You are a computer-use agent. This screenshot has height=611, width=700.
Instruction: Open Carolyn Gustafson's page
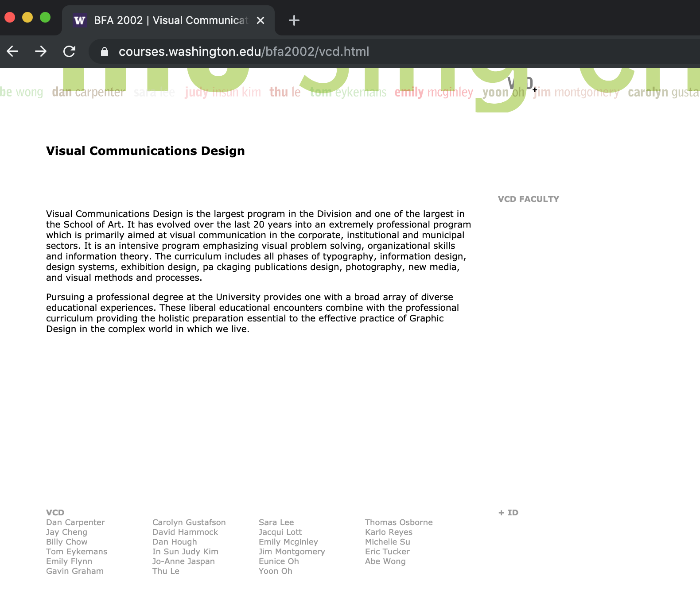tap(189, 522)
